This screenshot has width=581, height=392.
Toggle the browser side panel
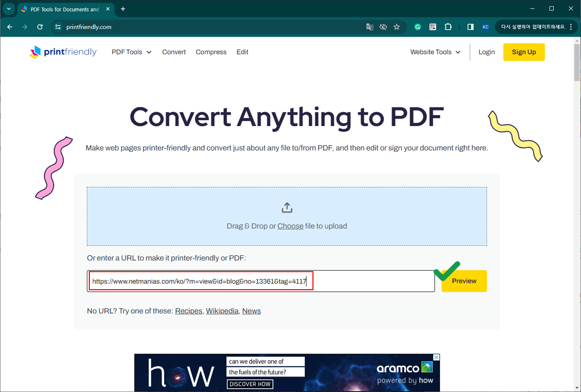[470, 27]
